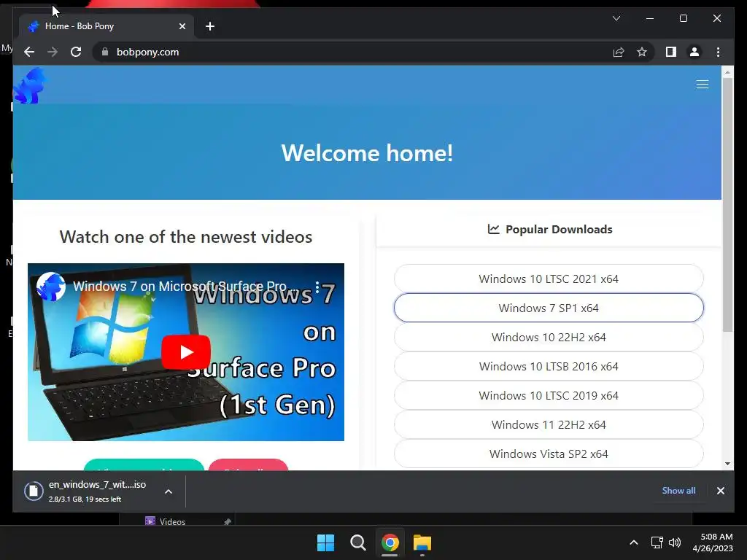Viewport: 747px width, 560px height.
Task: Click the Welcome home! heading
Action: 367,153
